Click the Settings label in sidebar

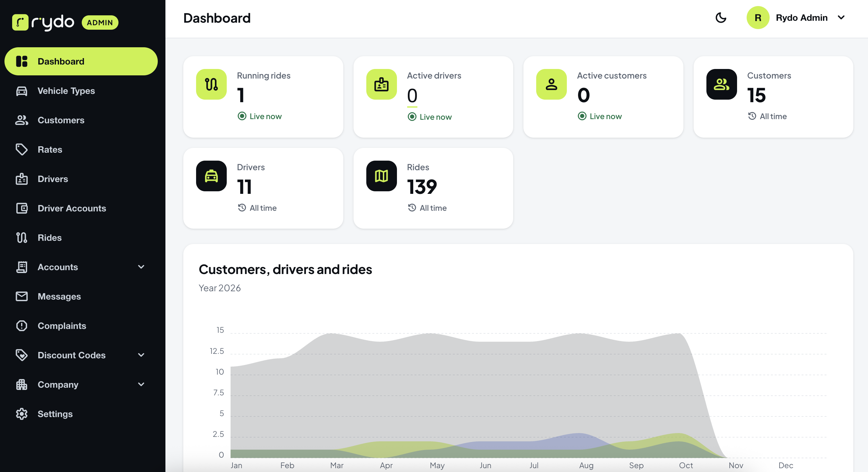pos(55,414)
